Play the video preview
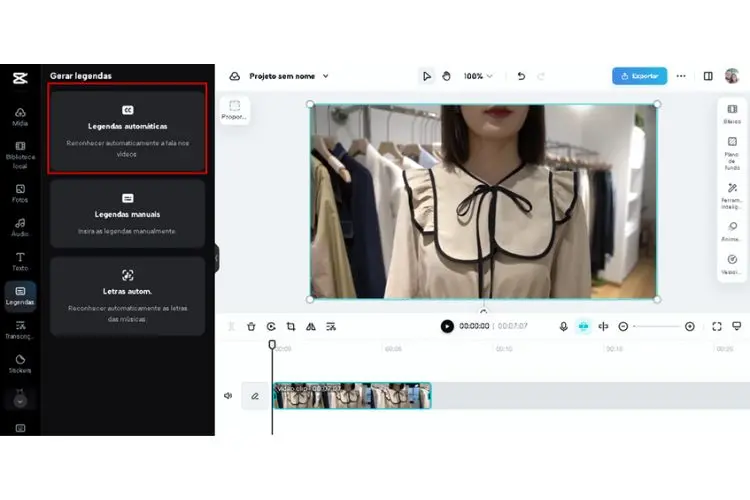 447,326
